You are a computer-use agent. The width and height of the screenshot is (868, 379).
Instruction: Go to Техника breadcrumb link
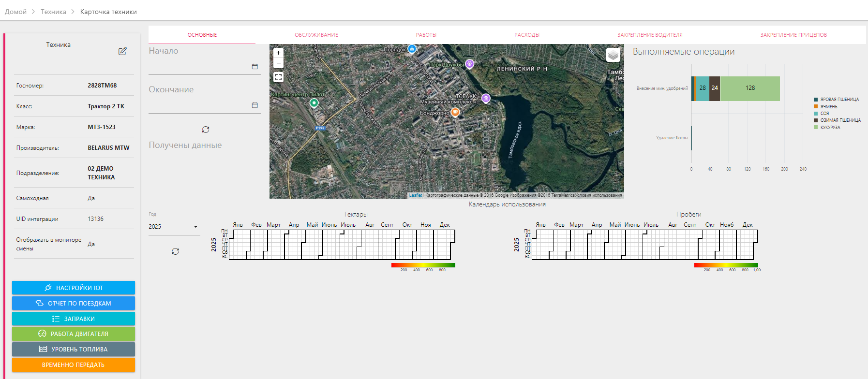click(x=53, y=12)
